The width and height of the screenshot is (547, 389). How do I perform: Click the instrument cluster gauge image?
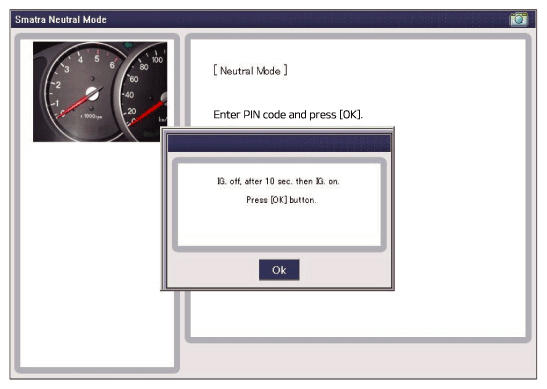coord(100,92)
